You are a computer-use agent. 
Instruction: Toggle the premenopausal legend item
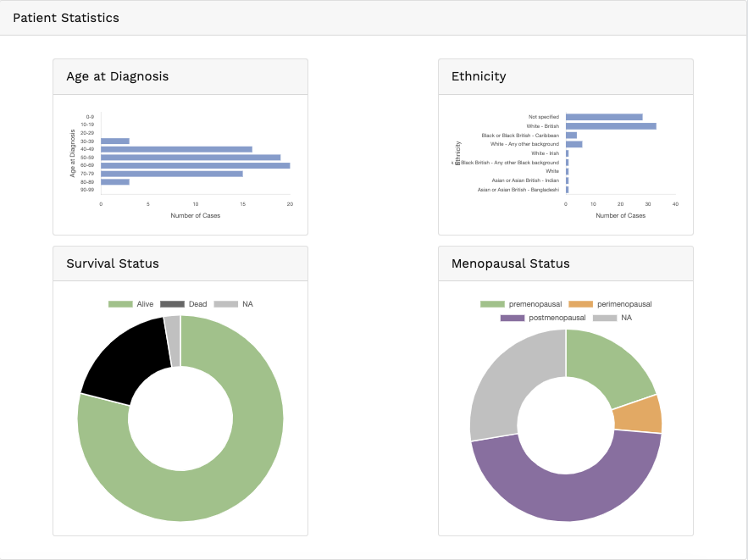point(521,303)
